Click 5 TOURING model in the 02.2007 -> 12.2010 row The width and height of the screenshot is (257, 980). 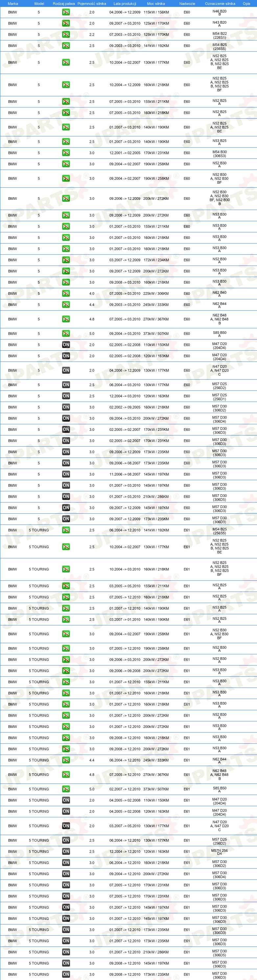pos(39,789)
